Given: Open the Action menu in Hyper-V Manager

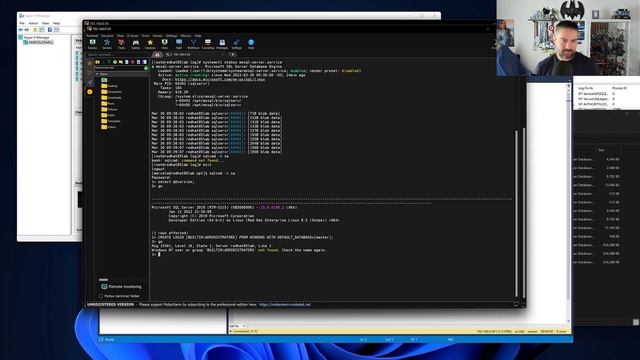Looking at the screenshot, I should tap(33, 23).
